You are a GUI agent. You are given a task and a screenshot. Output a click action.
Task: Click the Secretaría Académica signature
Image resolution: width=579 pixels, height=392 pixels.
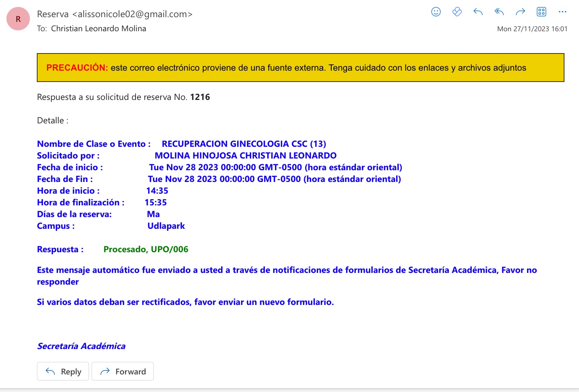pyautogui.click(x=81, y=346)
